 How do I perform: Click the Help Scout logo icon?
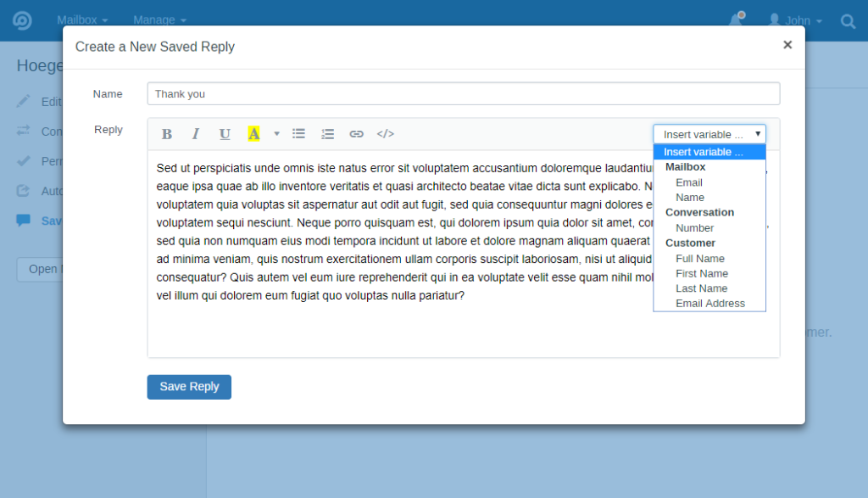(x=21, y=20)
